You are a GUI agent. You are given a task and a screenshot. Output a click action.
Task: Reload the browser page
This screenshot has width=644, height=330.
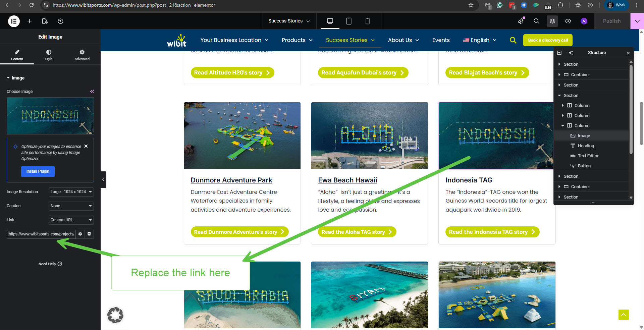32,5
